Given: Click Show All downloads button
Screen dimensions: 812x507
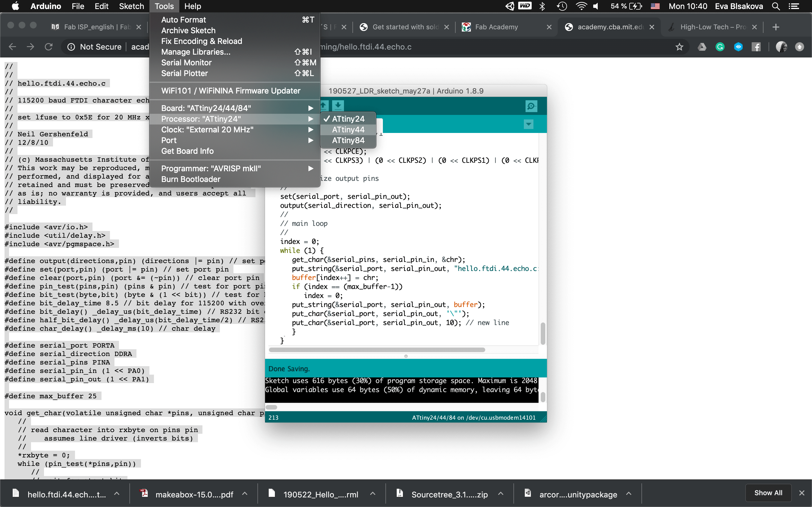Looking at the screenshot, I should [x=768, y=493].
